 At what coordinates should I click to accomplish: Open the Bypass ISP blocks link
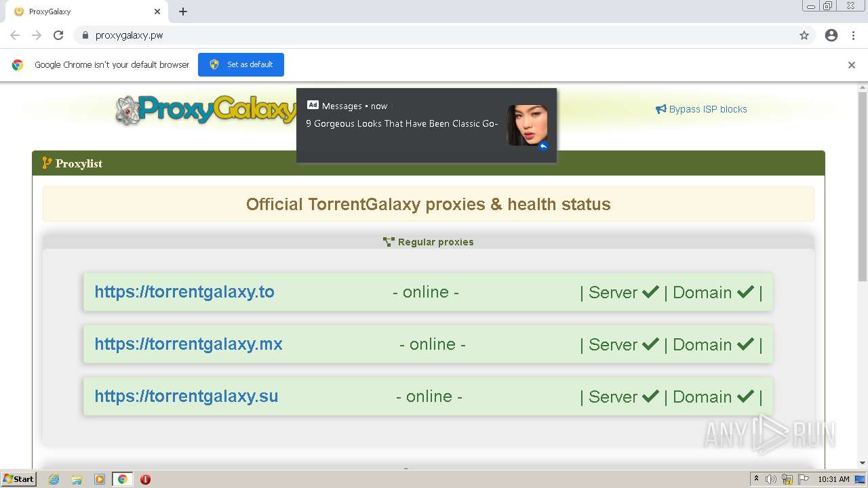708,109
